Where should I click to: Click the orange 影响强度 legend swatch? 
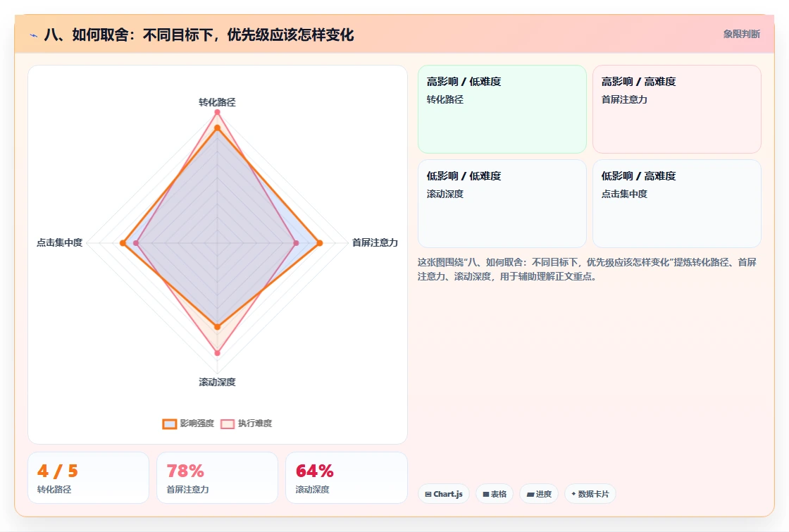(x=170, y=423)
